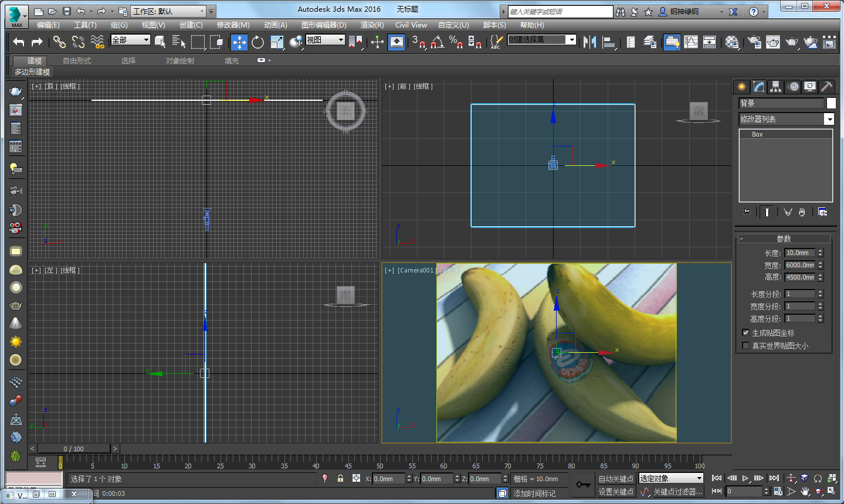
Task: Open the 渲染(R) menu
Action: (372, 25)
